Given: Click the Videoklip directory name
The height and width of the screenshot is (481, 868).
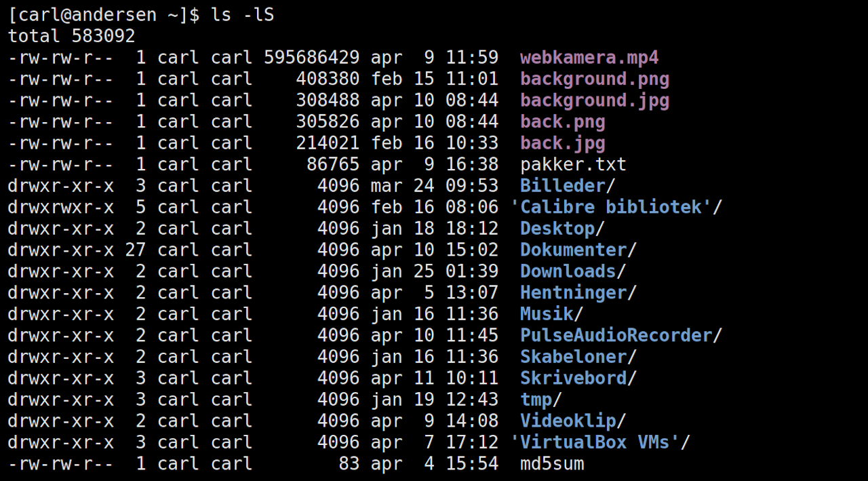Looking at the screenshot, I should [x=568, y=421].
